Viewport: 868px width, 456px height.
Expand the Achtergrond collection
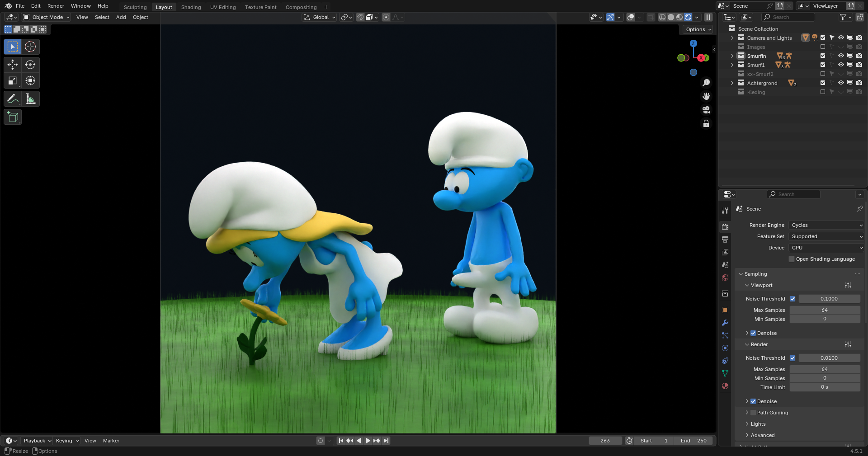pyautogui.click(x=732, y=83)
